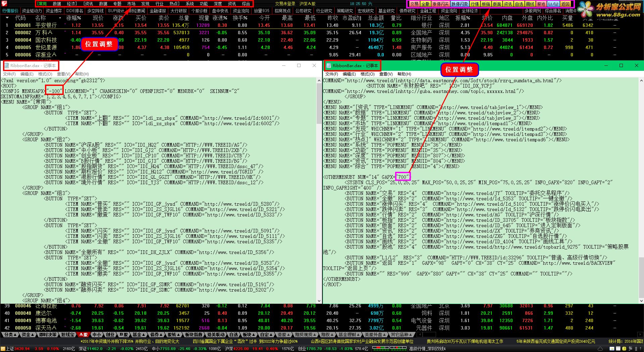Toggle the L1/L2 quote level button

click(553, 4)
